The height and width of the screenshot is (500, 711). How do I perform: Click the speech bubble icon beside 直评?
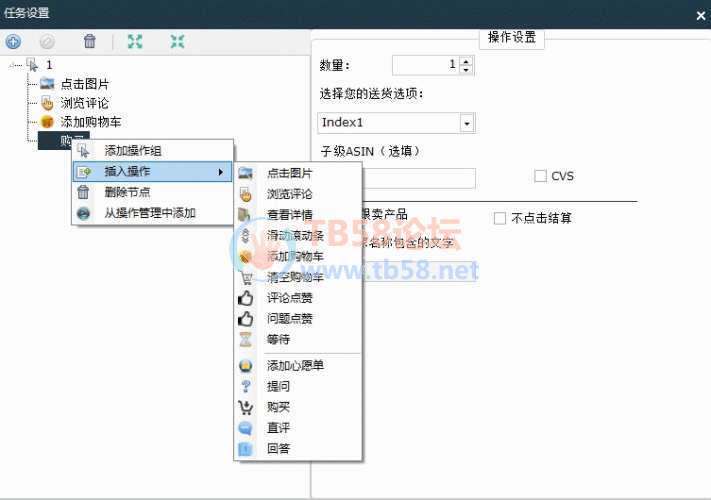coord(245,427)
